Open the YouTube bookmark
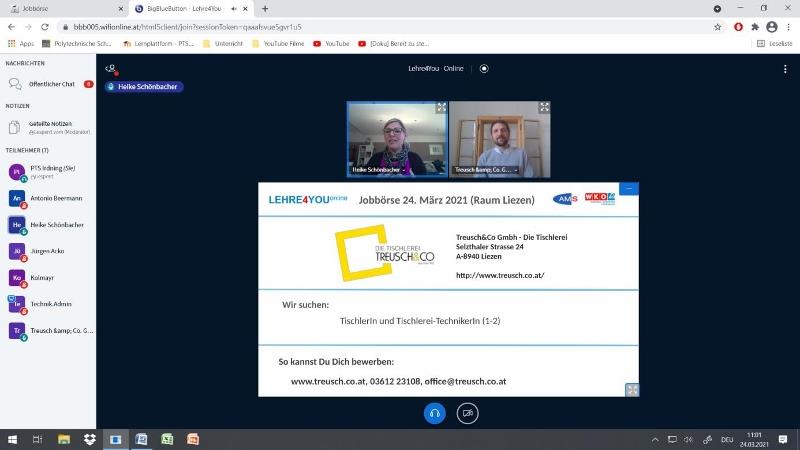The height and width of the screenshot is (450, 800). 331,44
